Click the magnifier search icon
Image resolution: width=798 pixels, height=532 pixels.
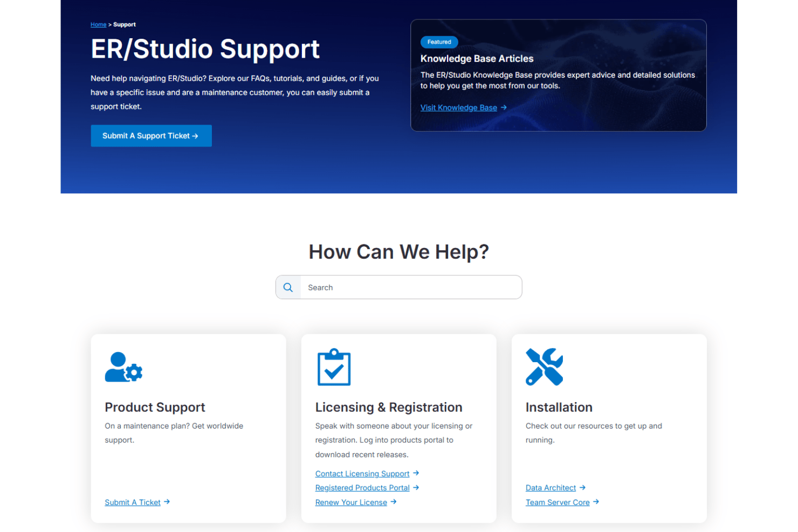pos(288,287)
